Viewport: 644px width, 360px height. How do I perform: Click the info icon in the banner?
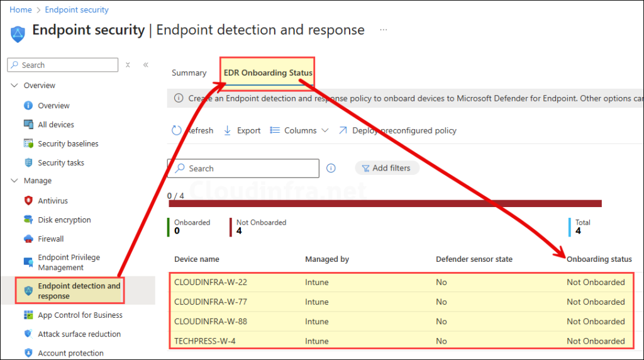179,98
